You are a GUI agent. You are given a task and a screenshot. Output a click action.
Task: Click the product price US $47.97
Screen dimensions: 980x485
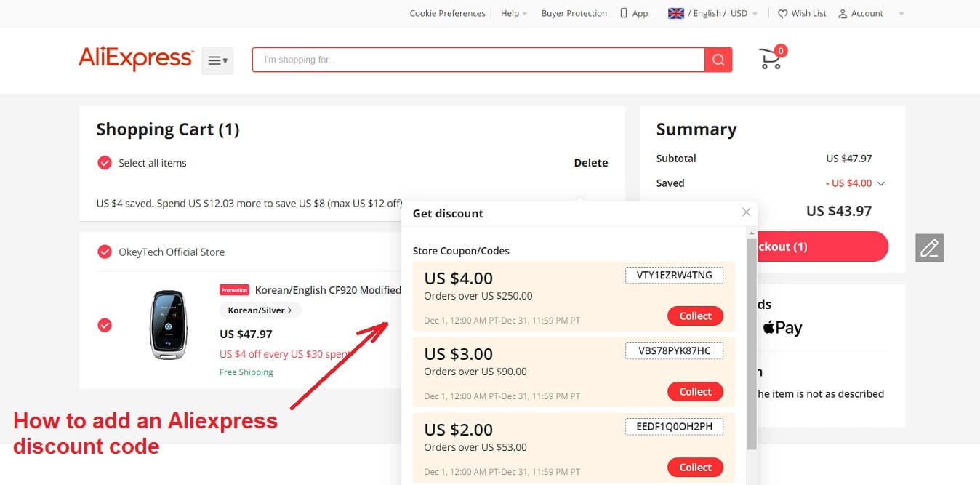246,334
